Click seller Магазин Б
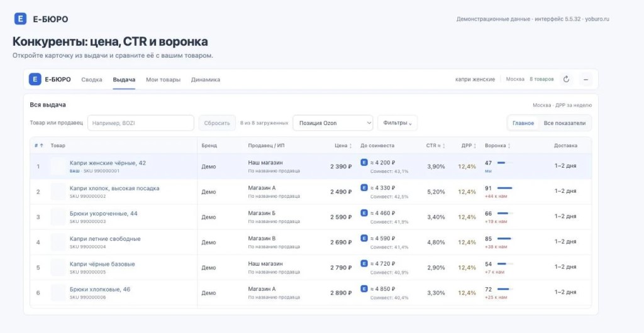The height and width of the screenshot is (333, 644). (262, 213)
